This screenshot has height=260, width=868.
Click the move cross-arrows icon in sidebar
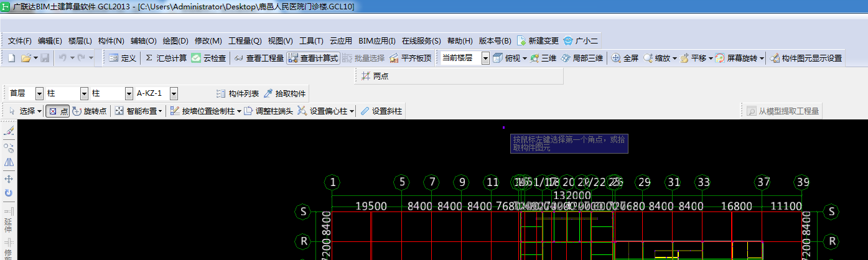[9, 179]
